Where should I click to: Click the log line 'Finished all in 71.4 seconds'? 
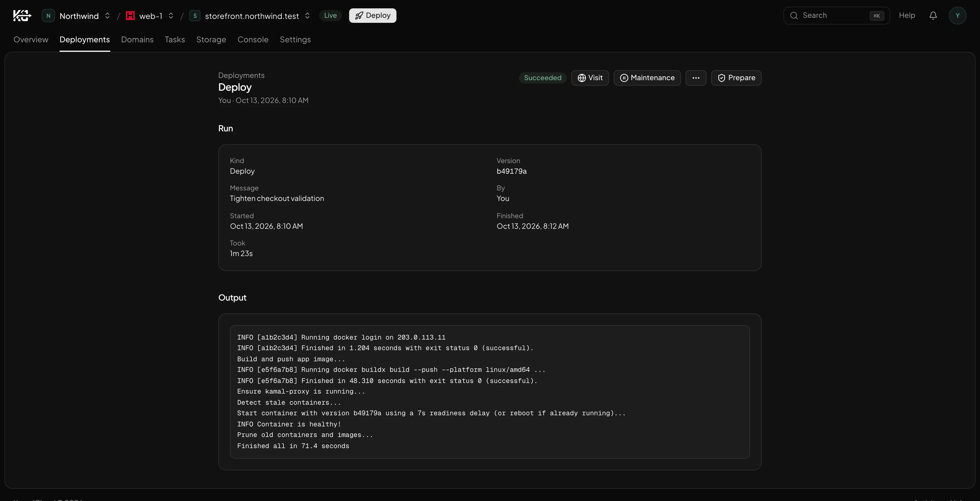293,446
